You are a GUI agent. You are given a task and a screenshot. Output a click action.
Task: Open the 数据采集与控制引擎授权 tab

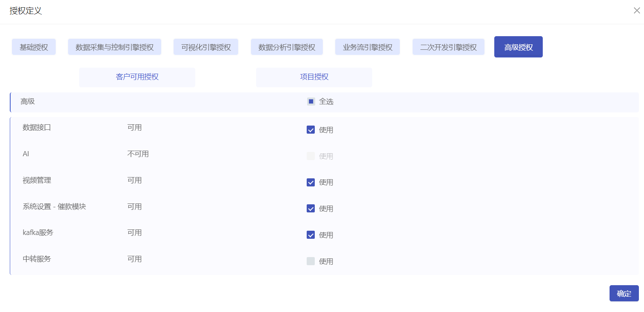pyautogui.click(x=114, y=47)
